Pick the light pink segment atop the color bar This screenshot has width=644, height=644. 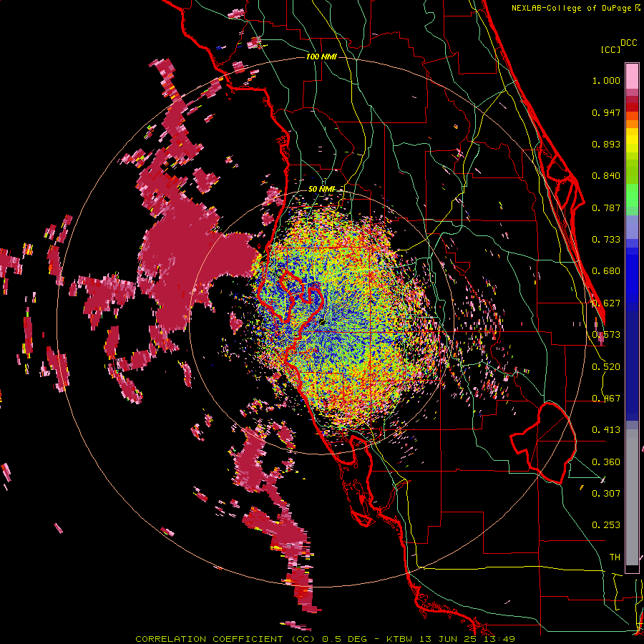tap(632, 76)
